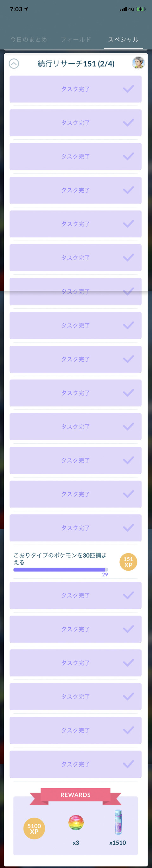Viewport: 152px width, 868px height.
Task: Tap the checkmark of the first completed task
Action: [128, 89]
